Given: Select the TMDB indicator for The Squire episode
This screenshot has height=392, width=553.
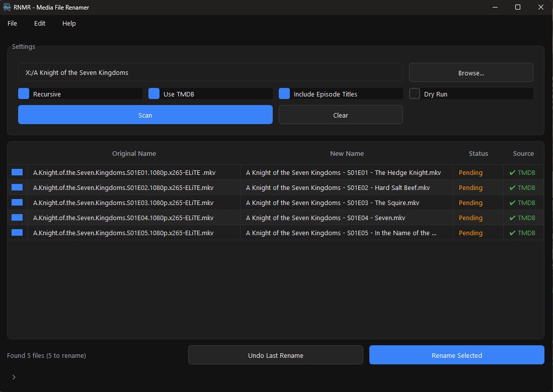Looking at the screenshot, I should pyautogui.click(x=523, y=203).
